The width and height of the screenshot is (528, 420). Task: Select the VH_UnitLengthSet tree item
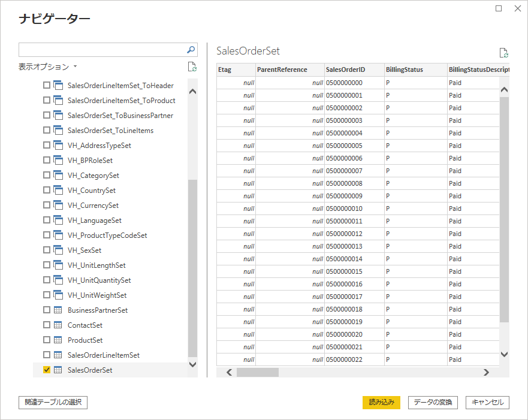96,265
